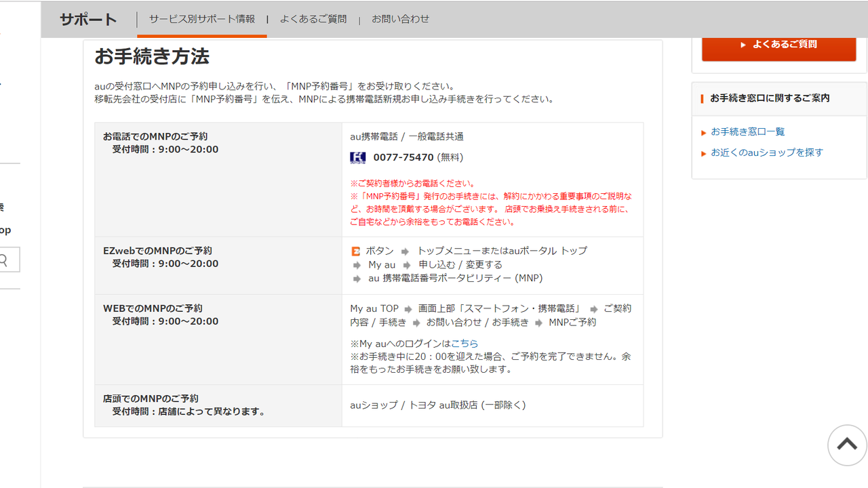Click the free-dial phone icon beside 0077-75470
Viewport: 868px width, 488px height.
[357, 158]
